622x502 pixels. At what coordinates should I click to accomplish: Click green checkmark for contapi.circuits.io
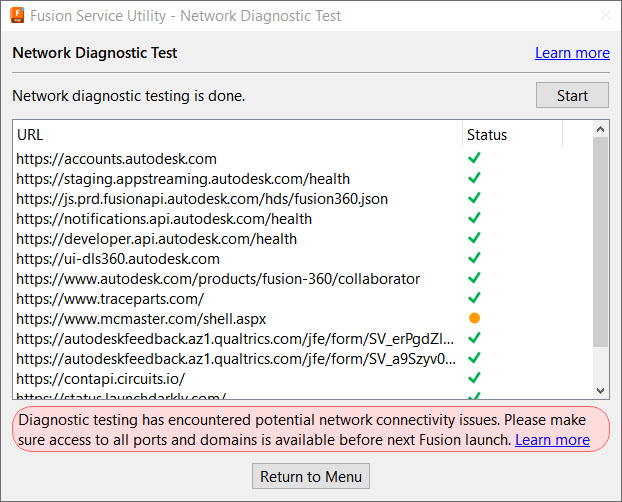[474, 378]
